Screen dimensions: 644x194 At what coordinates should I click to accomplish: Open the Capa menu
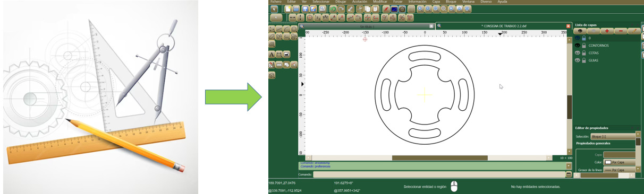(x=436, y=2)
